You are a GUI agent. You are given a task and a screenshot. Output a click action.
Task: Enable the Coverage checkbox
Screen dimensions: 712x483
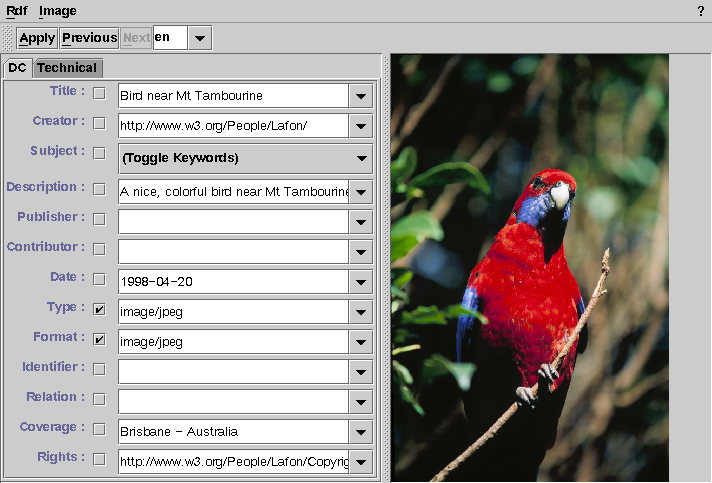pyautogui.click(x=99, y=430)
